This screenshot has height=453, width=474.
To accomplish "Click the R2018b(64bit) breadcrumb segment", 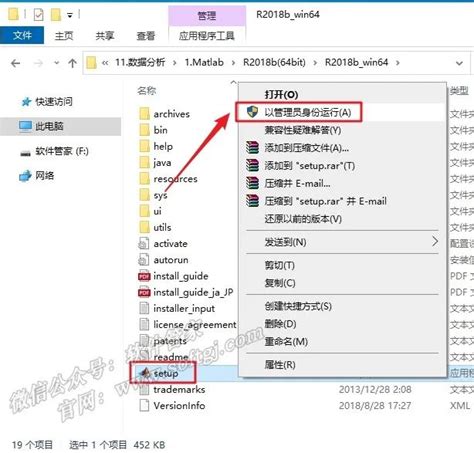I will [x=274, y=62].
